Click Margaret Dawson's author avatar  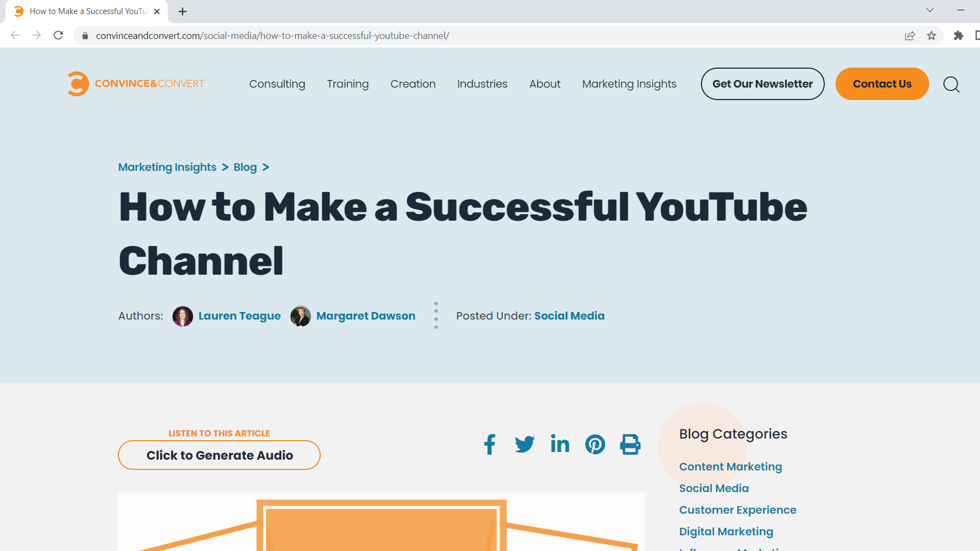[301, 316]
